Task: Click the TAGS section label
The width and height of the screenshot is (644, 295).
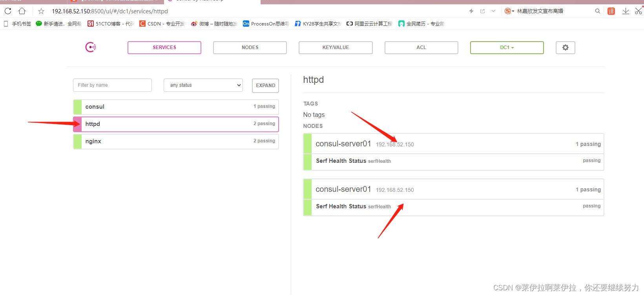Action: 310,104
